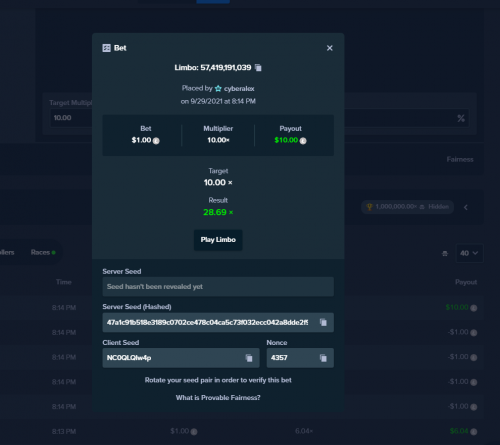The height and width of the screenshot is (445, 500).
Task: Click the Play Limbo button
Action: point(218,240)
